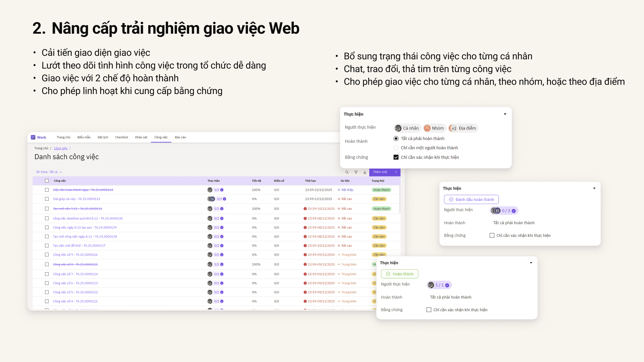Open the Báo cáo tab
This screenshot has height=362, width=644.
(180, 137)
